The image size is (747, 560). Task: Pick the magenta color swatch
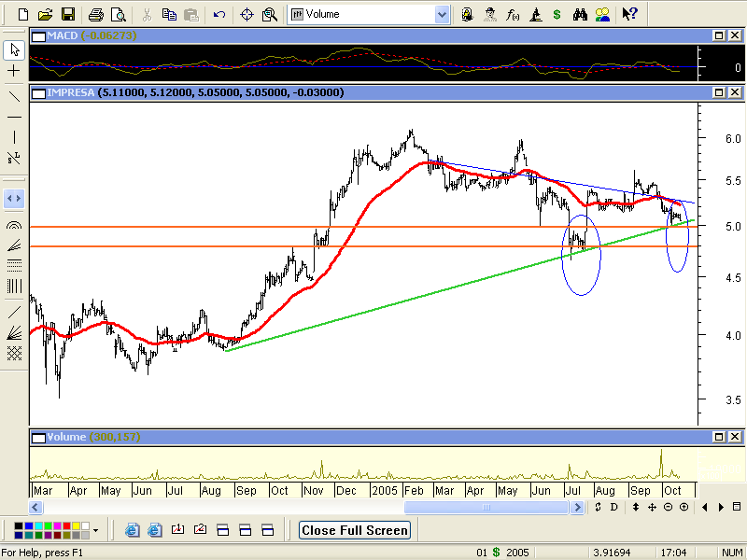57,526
